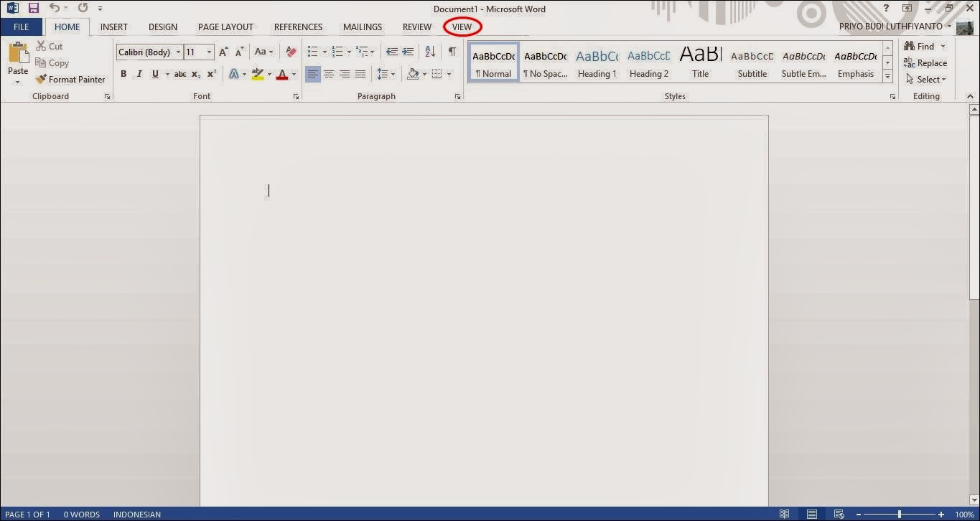
Task: Select the Font Color icon
Action: click(x=284, y=73)
